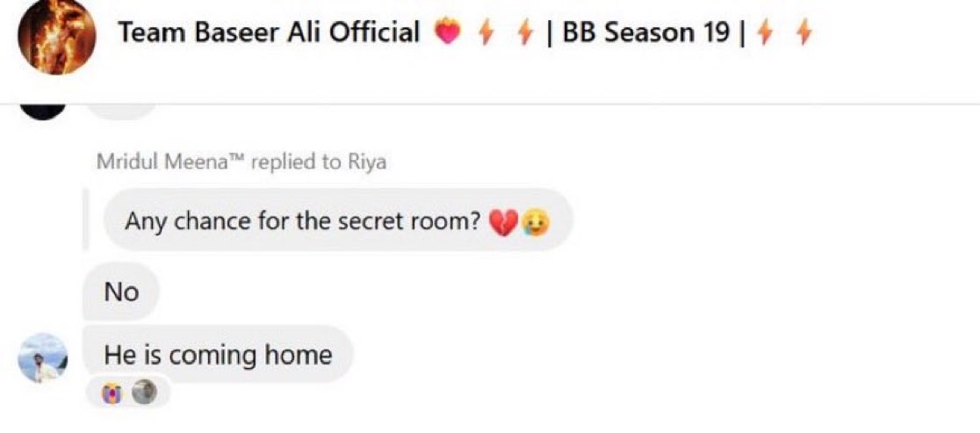980x433 pixels.
Task: Click the Team Baseer Ali Official title
Action: tap(270, 32)
